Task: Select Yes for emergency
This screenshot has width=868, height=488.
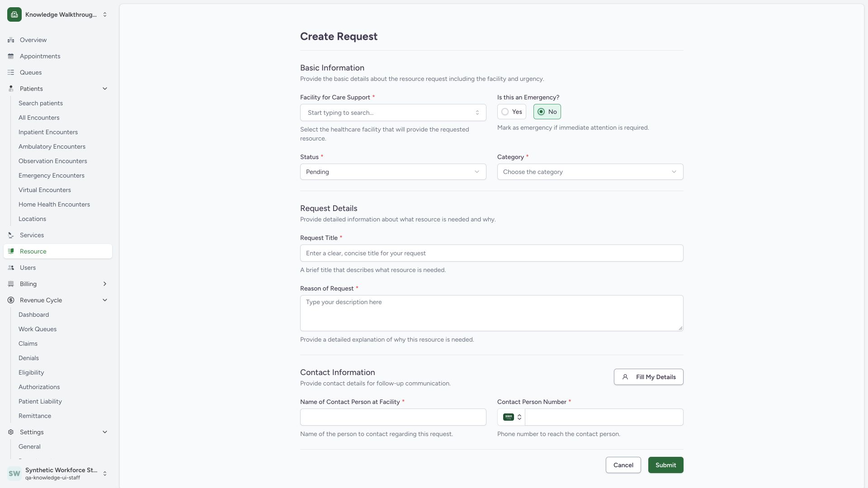Action: coord(512,112)
